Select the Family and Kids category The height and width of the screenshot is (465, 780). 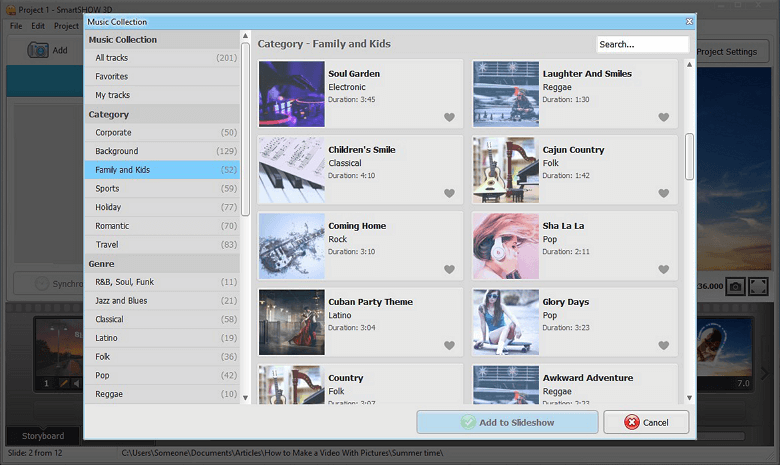162,170
